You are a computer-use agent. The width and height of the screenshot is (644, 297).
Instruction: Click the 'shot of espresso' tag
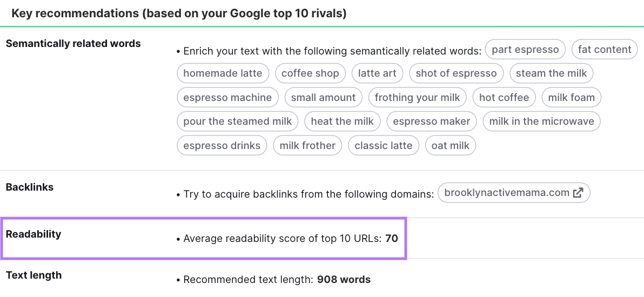click(x=456, y=73)
